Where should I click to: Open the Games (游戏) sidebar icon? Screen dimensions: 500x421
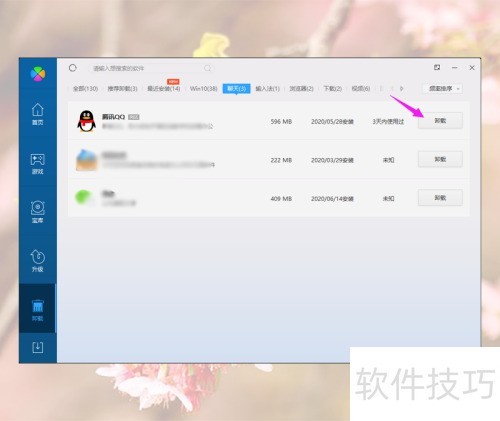coord(37,164)
